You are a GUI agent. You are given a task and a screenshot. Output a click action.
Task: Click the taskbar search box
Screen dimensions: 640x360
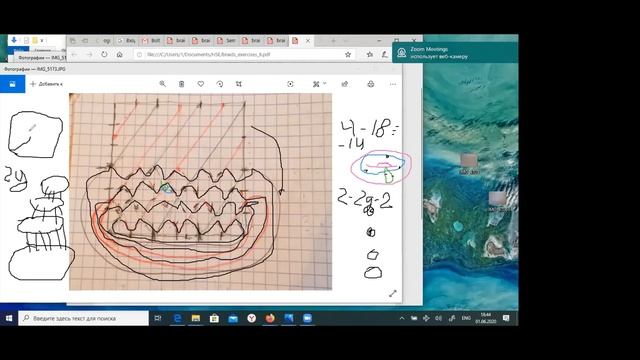point(84,318)
